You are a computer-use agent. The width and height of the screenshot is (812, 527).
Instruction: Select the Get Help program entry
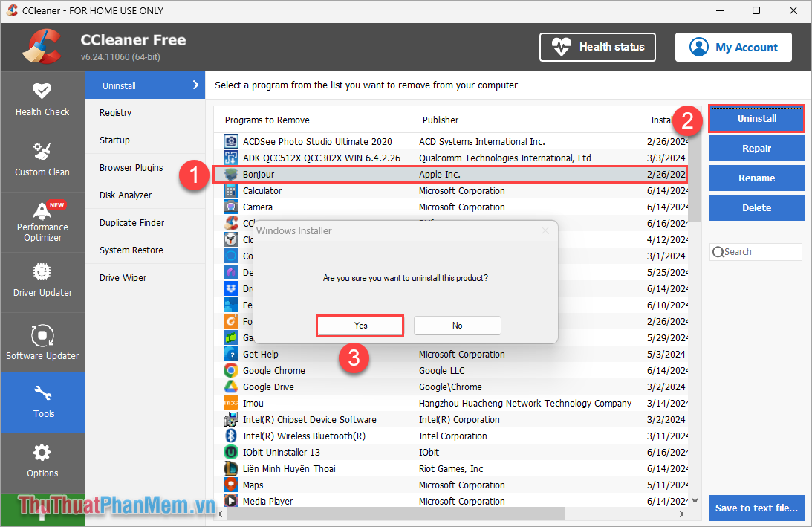pos(261,354)
